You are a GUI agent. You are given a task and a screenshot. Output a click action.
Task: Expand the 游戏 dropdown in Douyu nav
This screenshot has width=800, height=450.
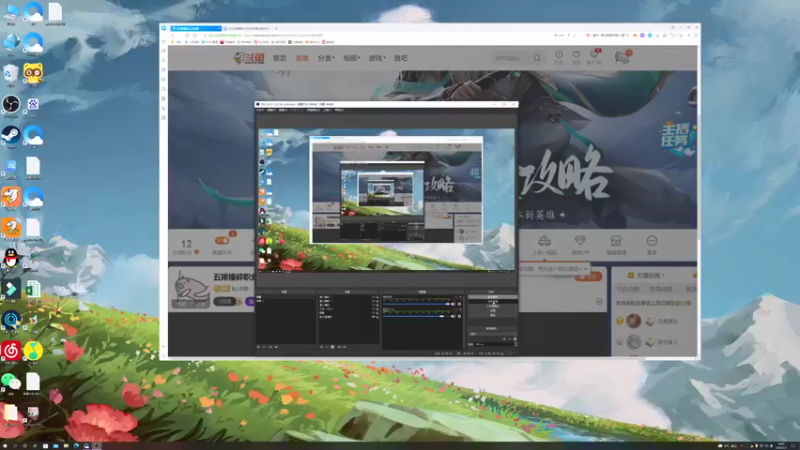pyautogui.click(x=377, y=58)
